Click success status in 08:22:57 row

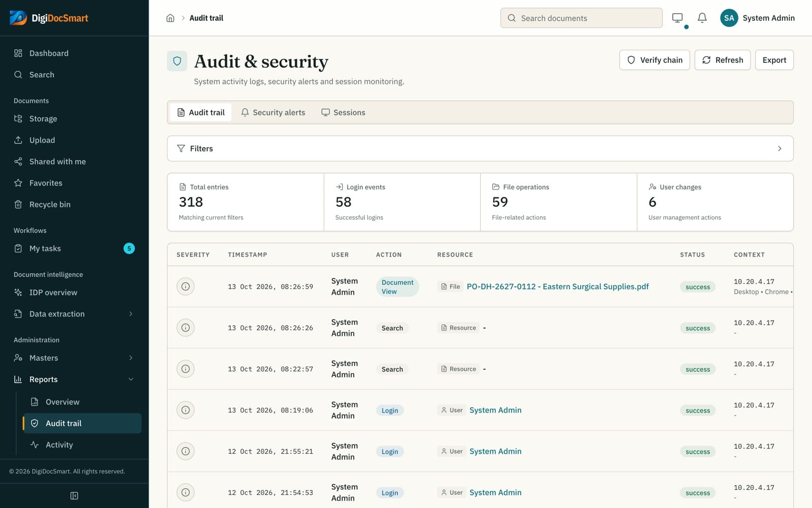click(x=698, y=369)
